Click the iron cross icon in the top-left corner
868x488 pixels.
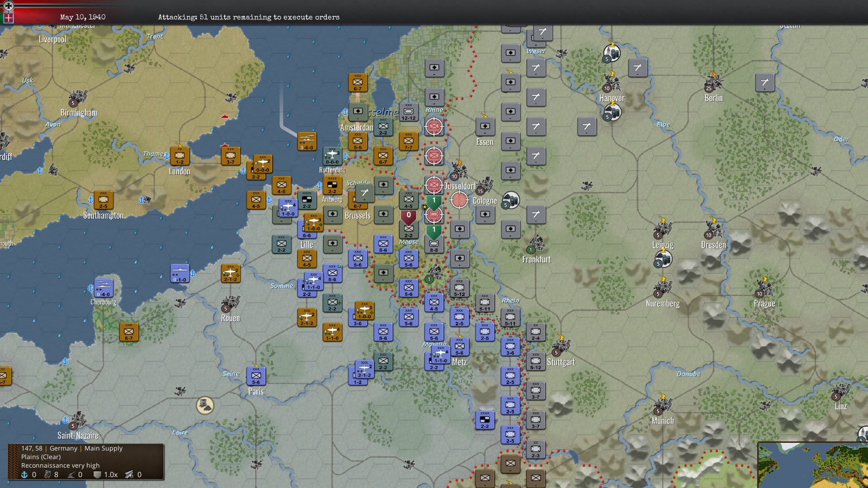tap(8, 6)
